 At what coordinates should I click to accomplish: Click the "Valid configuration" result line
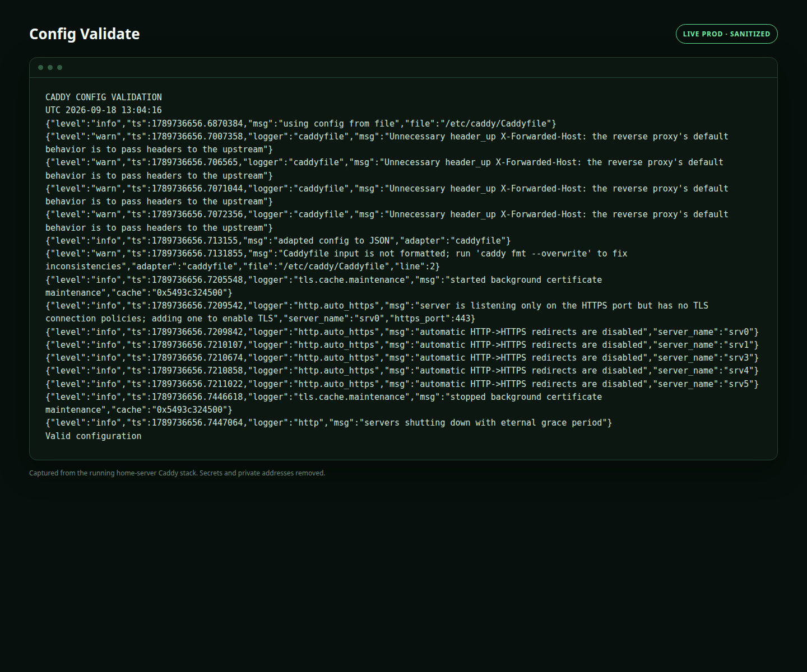point(94,436)
